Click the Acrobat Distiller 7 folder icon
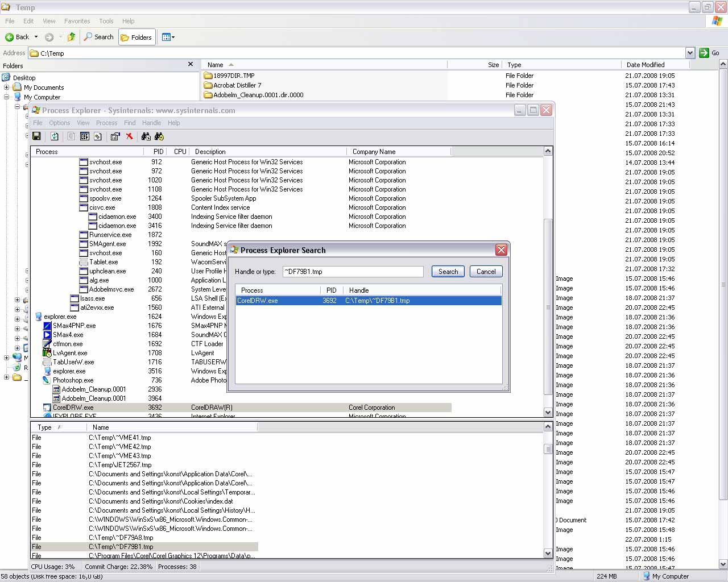728x582 pixels. (x=208, y=85)
